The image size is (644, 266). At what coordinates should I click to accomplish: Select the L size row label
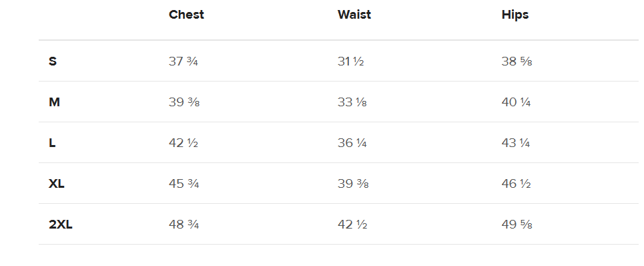tap(52, 143)
